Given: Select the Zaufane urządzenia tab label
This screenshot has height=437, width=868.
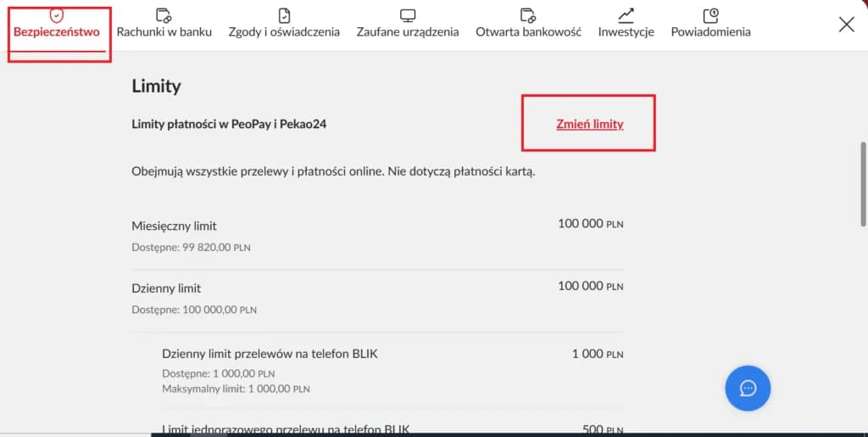Looking at the screenshot, I should pos(408,32).
